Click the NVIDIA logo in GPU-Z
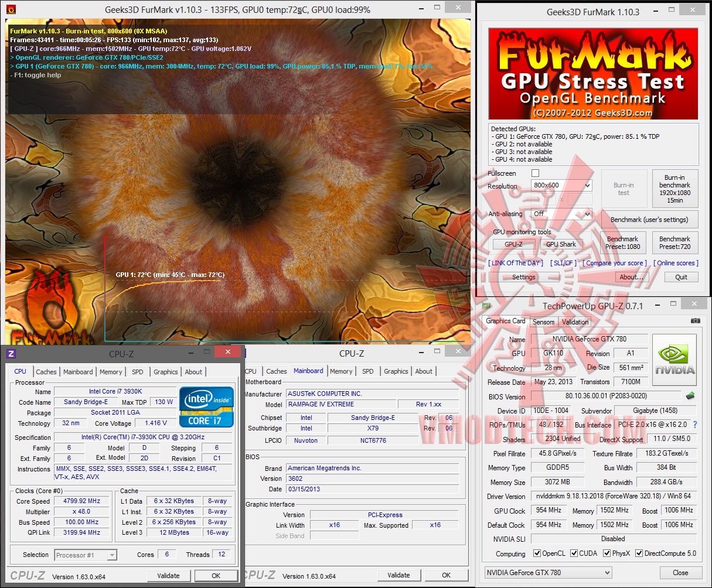 [x=674, y=358]
